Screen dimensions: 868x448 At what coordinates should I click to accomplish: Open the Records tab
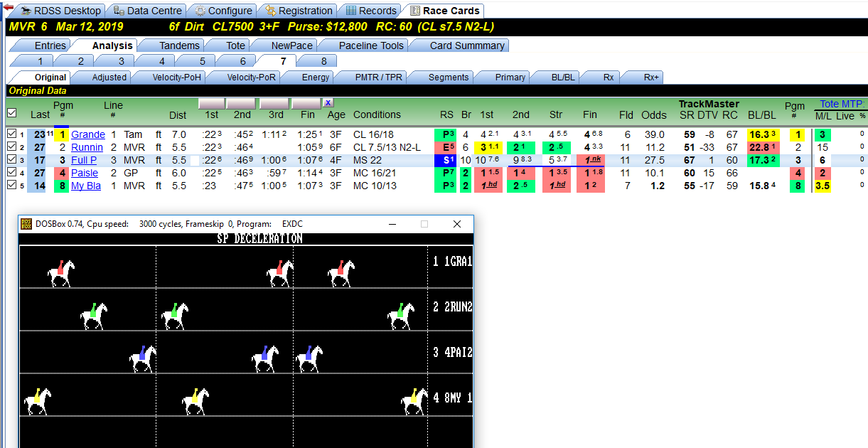tap(370, 11)
